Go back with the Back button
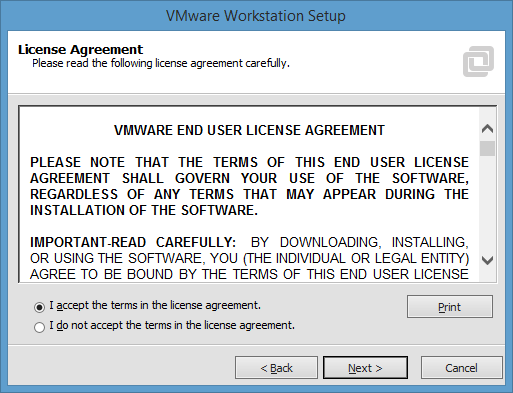 [276, 368]
